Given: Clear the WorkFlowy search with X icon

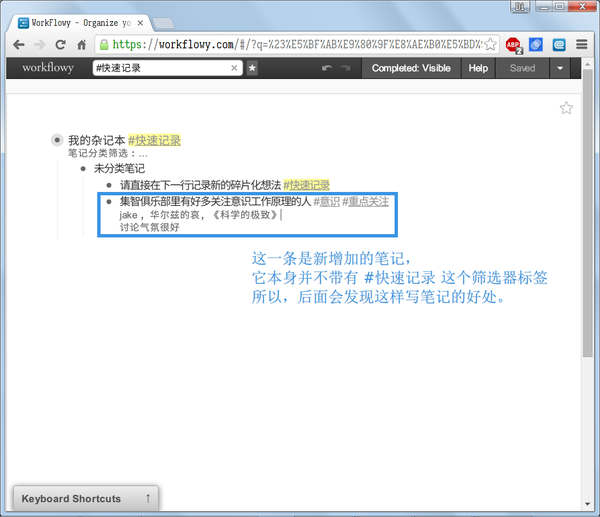Looking at the screenshot, I should point(234,68).
